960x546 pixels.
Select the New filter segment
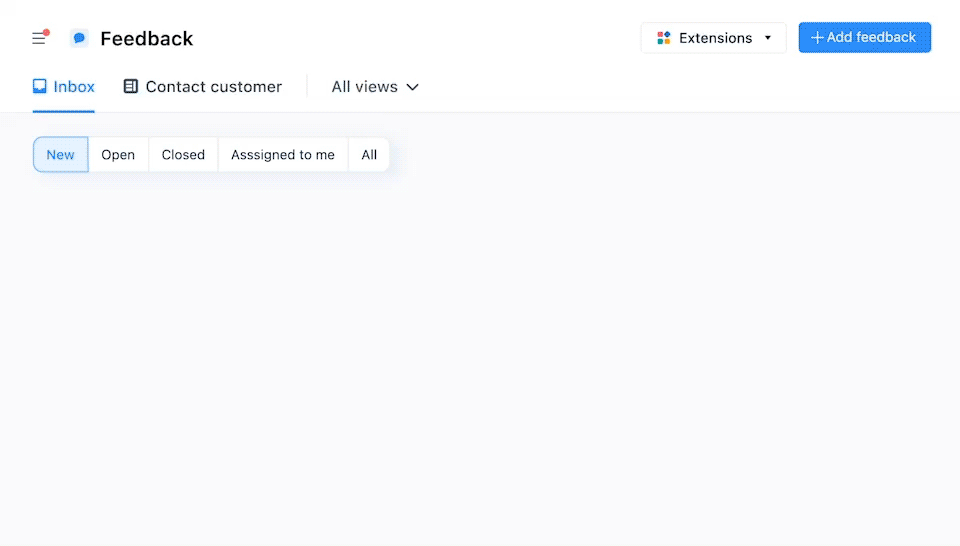click(x=60, y=155)
